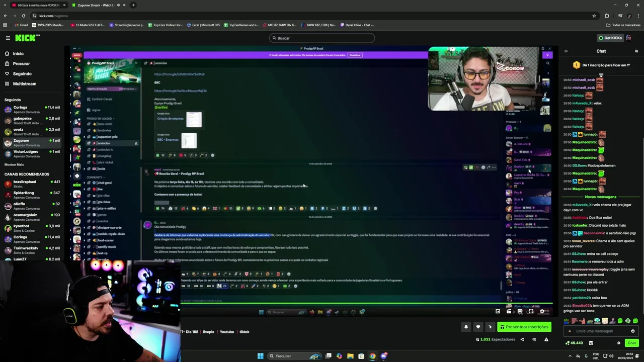Screen dimensions: 644x362
Task: Open the Gmail bookmark
Action: coord(21,25)
